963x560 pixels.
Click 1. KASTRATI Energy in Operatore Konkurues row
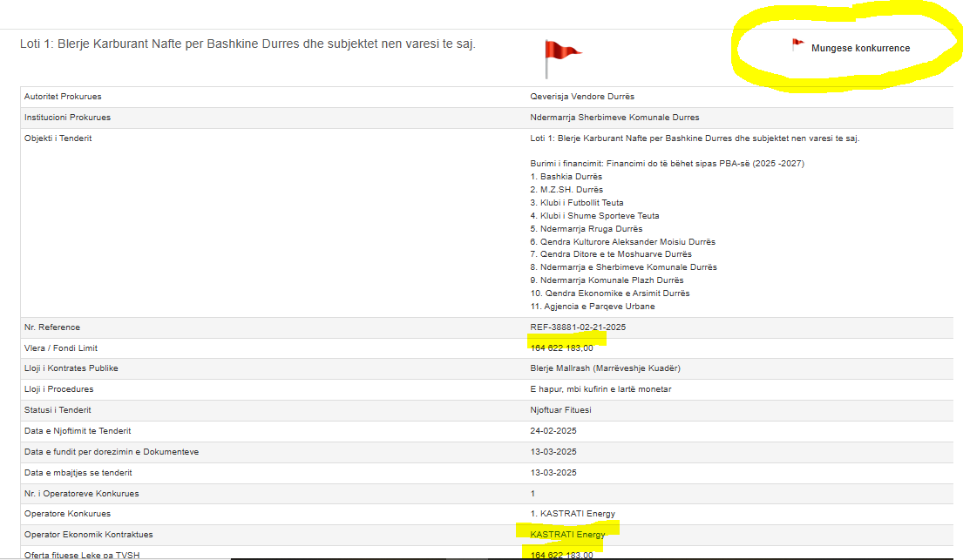tap(573, 514)
